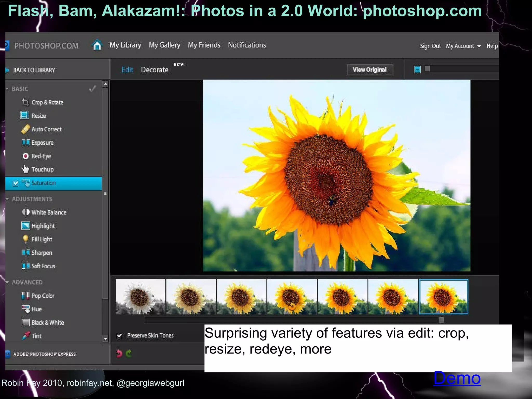Open the Sharpen tool icon
532x399 pixels.
(26, 252)
